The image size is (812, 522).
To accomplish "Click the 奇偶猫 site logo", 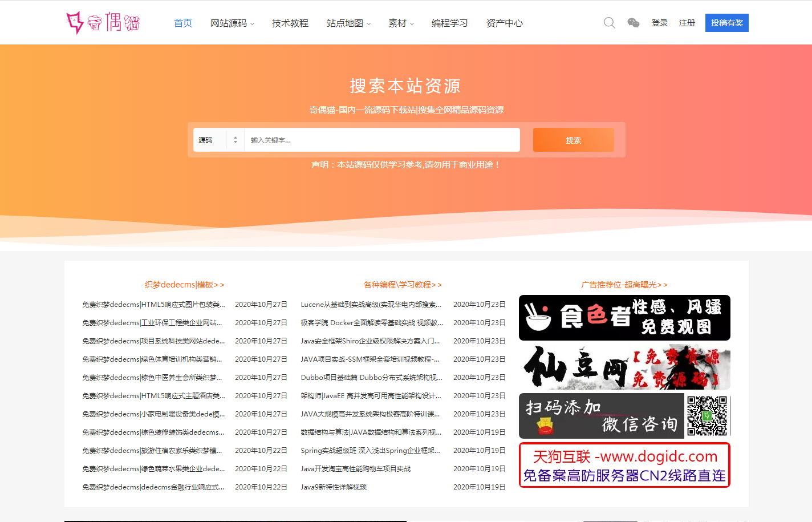I will 103,23.
